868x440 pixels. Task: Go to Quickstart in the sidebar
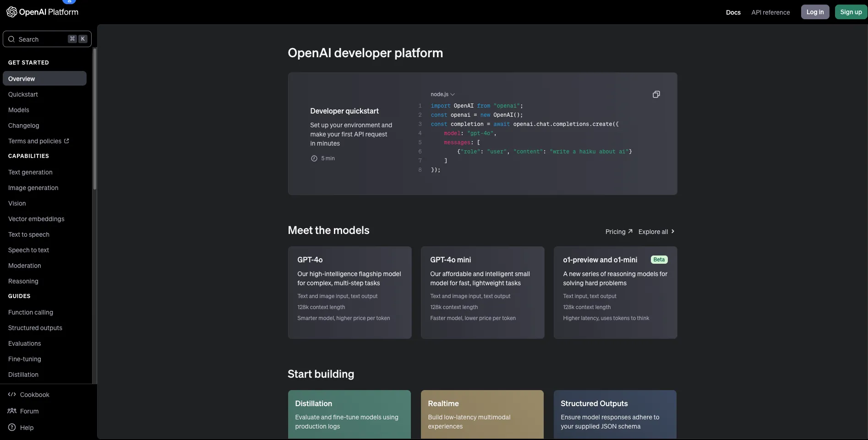tap(23, 94)
